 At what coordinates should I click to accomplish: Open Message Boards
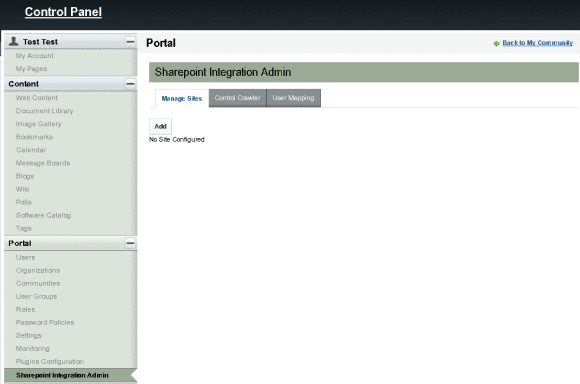43,163
